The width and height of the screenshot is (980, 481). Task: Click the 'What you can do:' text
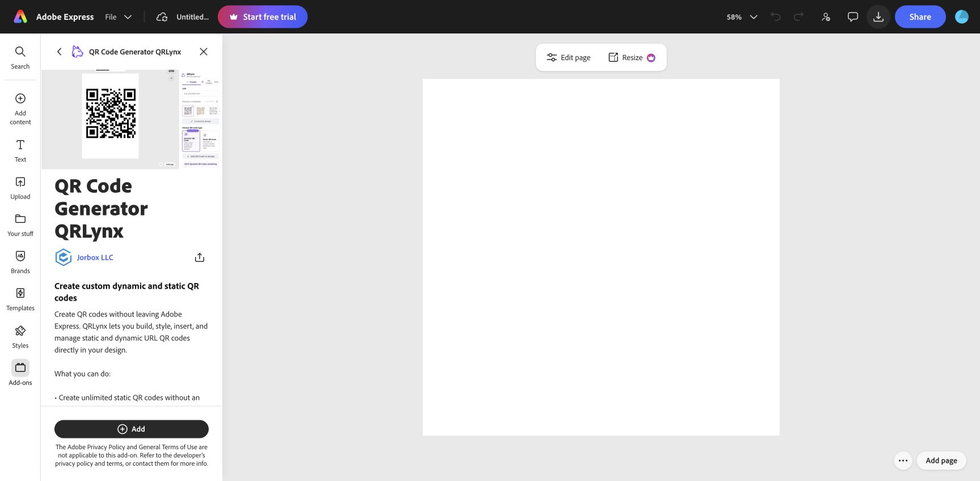click(83, 374)
